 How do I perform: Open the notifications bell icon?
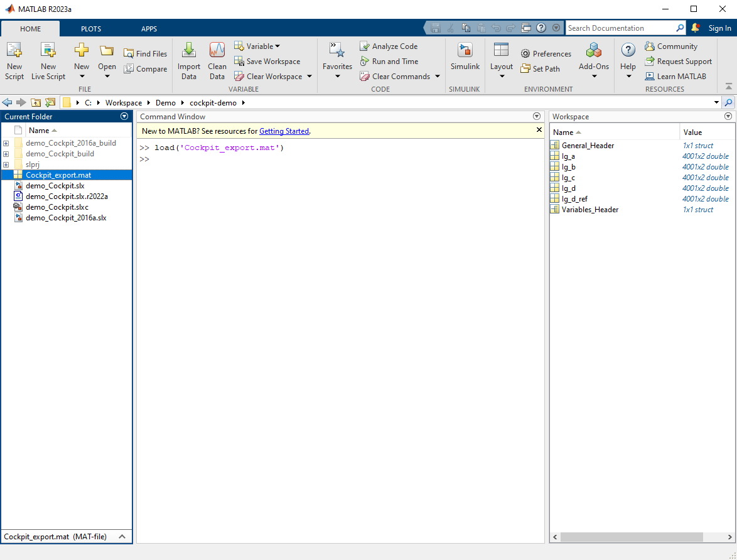[x=696, y=28]
